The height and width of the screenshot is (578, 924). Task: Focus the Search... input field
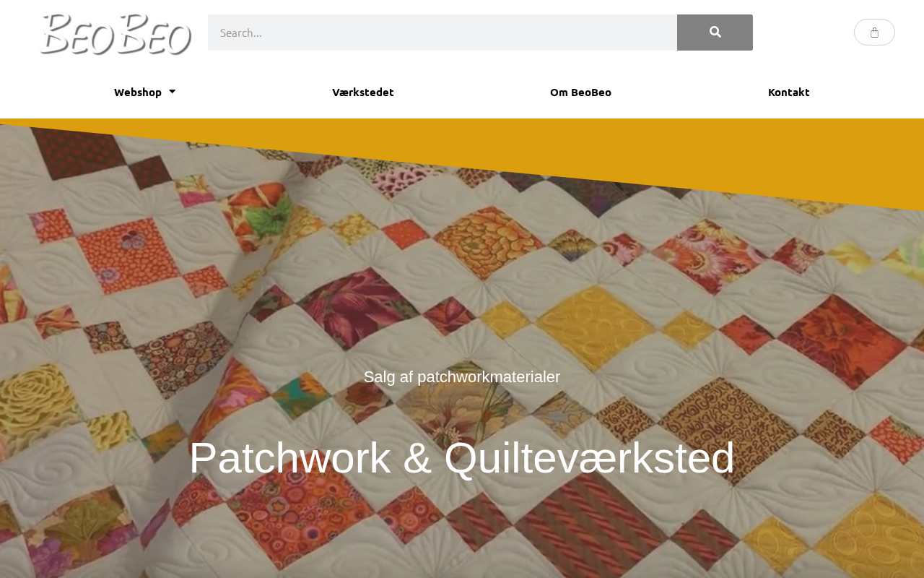443,33
